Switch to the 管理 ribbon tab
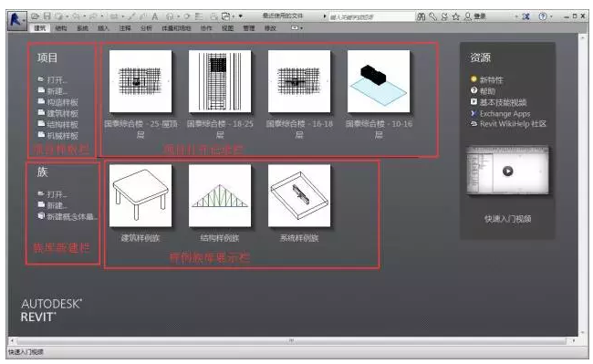 click(248, 28)
